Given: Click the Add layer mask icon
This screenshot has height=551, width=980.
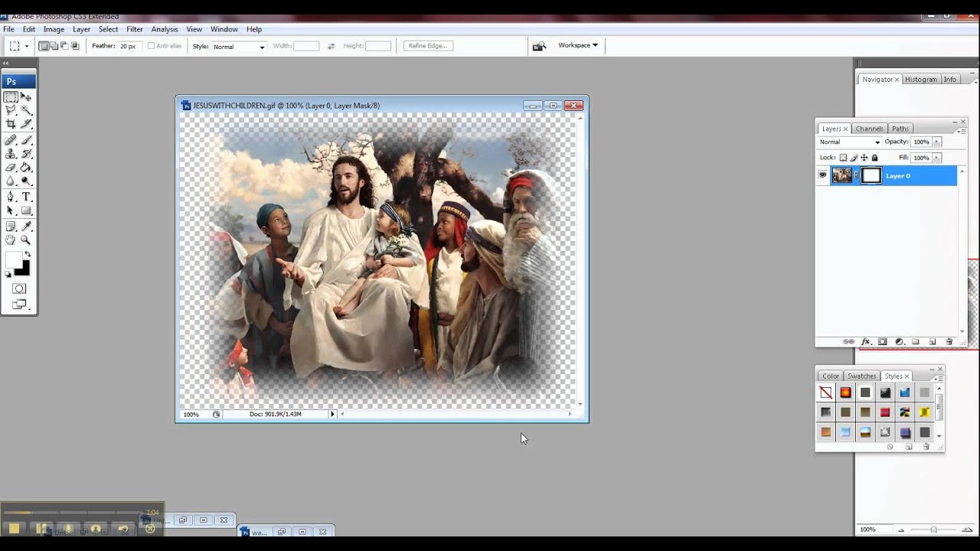Looking at the screenshot, I should (882, 341).
